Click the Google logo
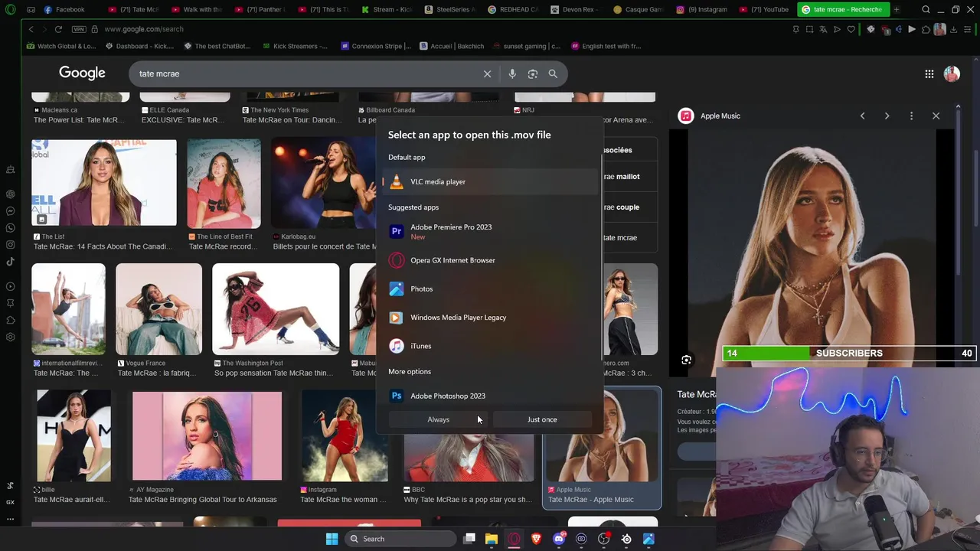Screen dimensions: 980x551 pyautogui.click(x=82, y=73)
